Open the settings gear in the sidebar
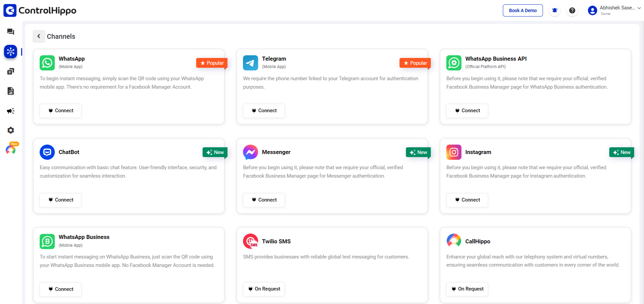Screen dimensions: 644x304 coord(10,130)
